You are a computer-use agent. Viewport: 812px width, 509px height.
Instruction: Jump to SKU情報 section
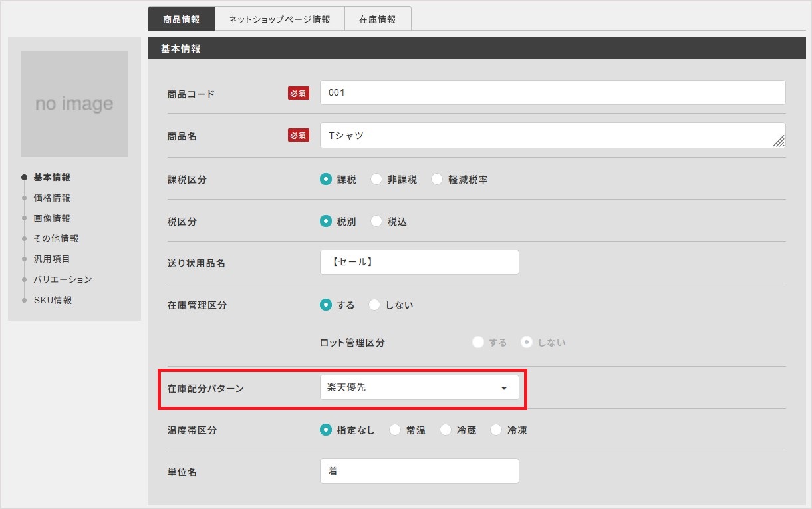pyautogui.click(x=53, y=300)
